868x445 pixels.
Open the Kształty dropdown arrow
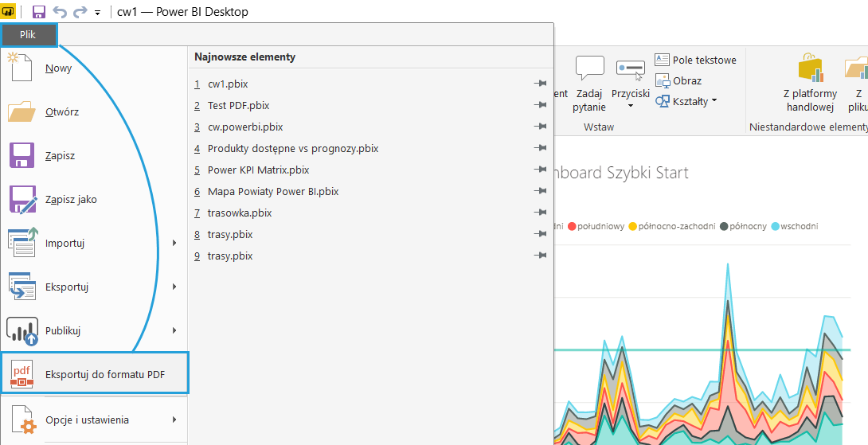click(x=714, y=101)
